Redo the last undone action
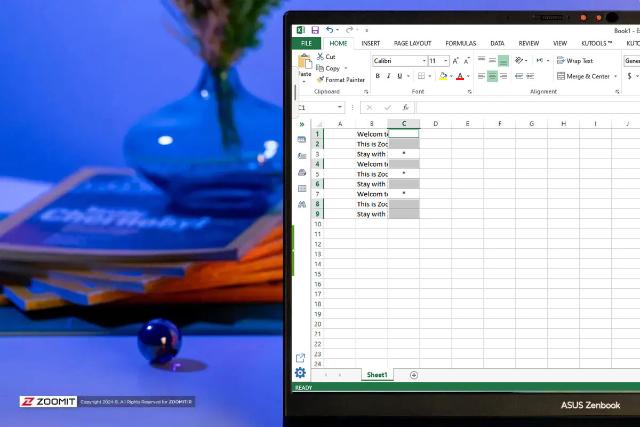640x427 pixels. point(349,30)
